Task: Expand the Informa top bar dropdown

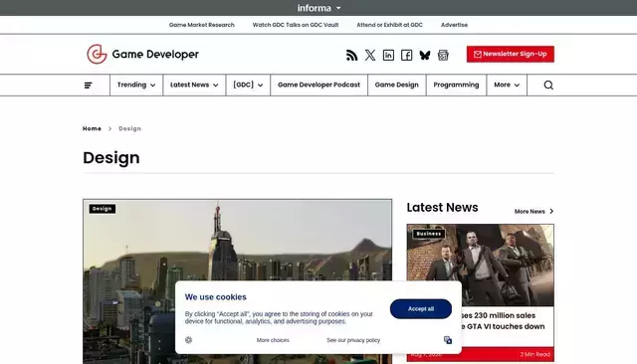Action: pos(318,8)
